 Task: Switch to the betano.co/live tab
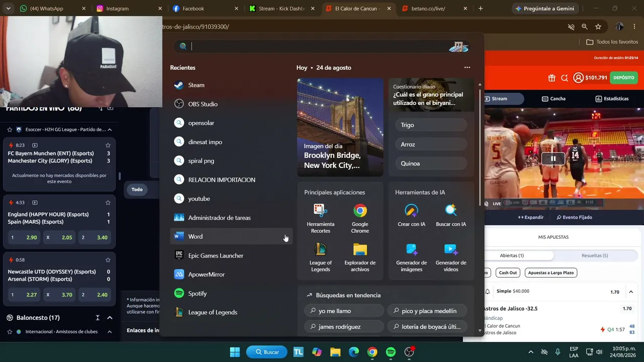click(435, 9)
